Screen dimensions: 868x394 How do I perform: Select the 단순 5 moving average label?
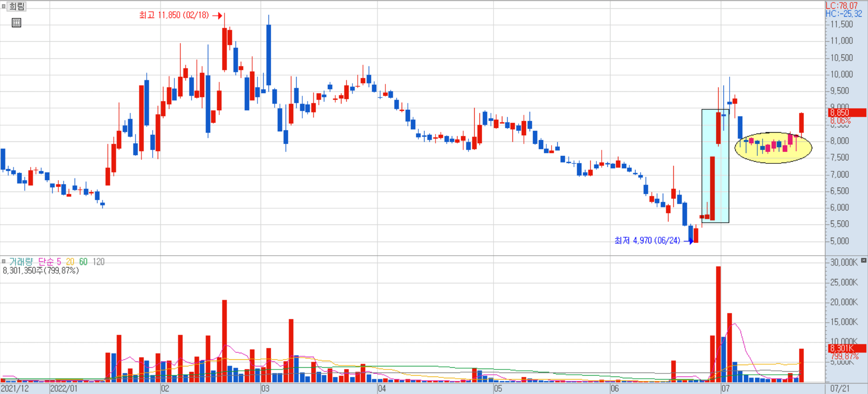click(50, 262)
